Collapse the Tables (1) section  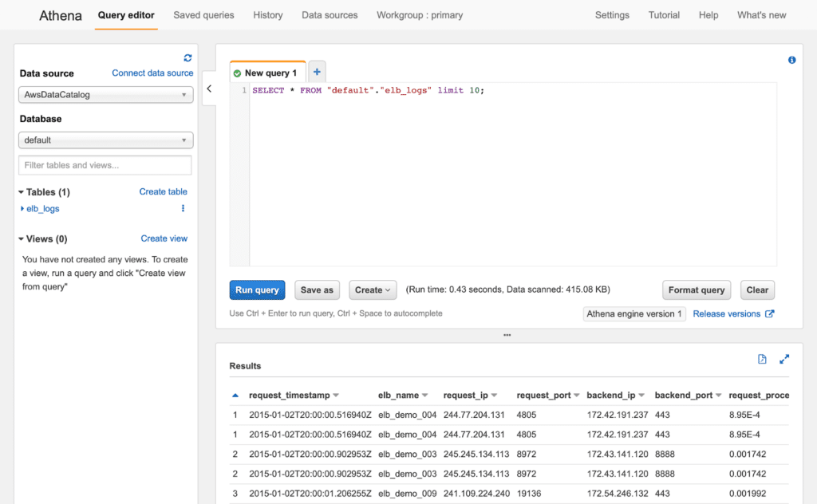pos(21,192)
